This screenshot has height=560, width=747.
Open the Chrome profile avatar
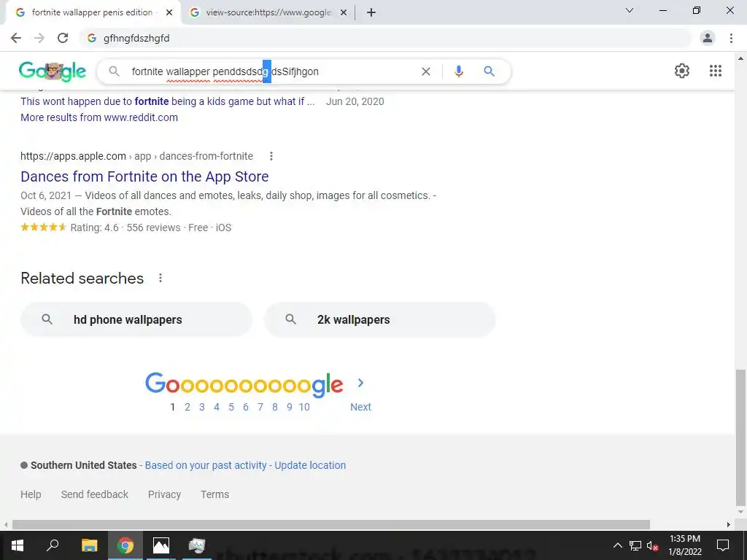click(x=708, y=38)
